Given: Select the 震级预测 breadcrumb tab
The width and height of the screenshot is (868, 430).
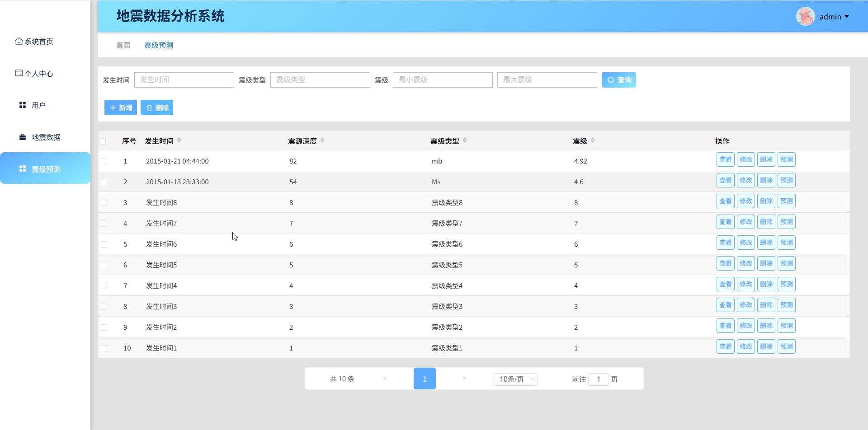Looking at the screenshot, I should [158, 45].
